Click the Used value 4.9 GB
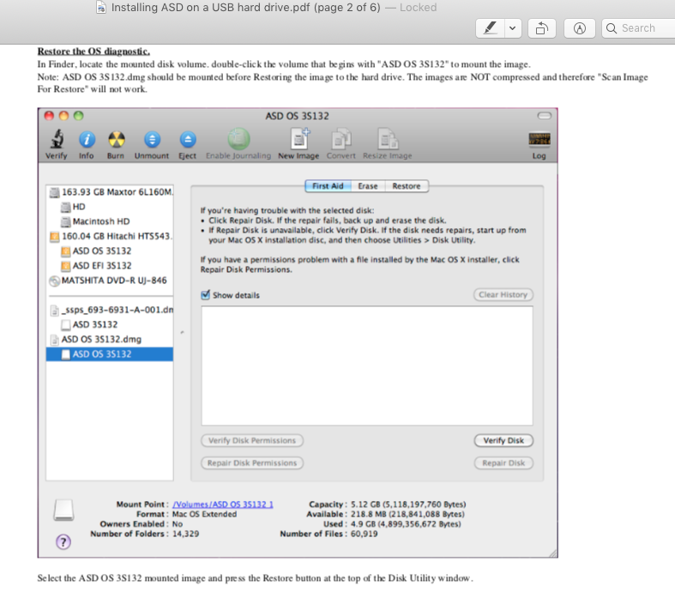 point(406,524)
